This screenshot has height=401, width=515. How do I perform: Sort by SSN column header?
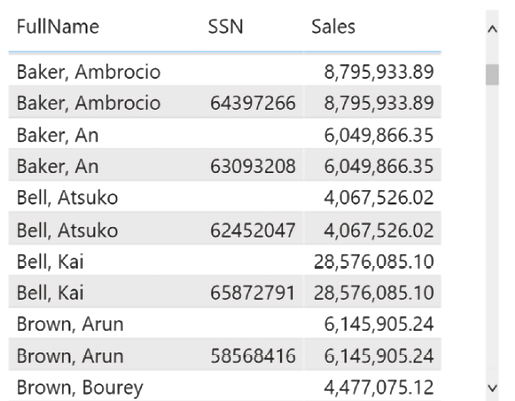[x=225, y=27]
